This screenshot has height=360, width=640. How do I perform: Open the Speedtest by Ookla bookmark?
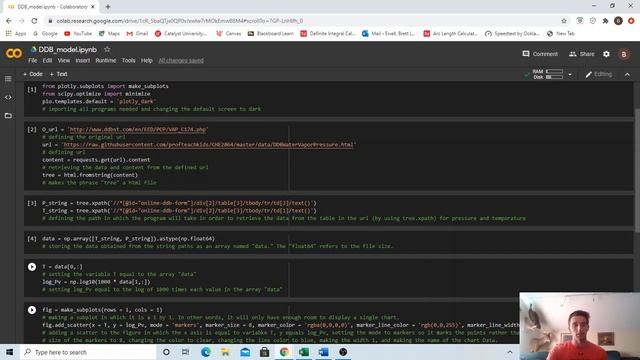(512, 33)
